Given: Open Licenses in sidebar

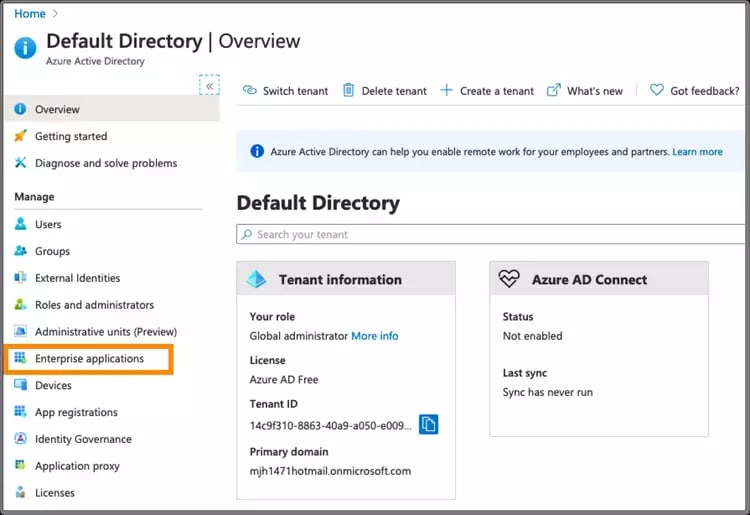Looking at the screenshot, I should (x=55, y=493).
